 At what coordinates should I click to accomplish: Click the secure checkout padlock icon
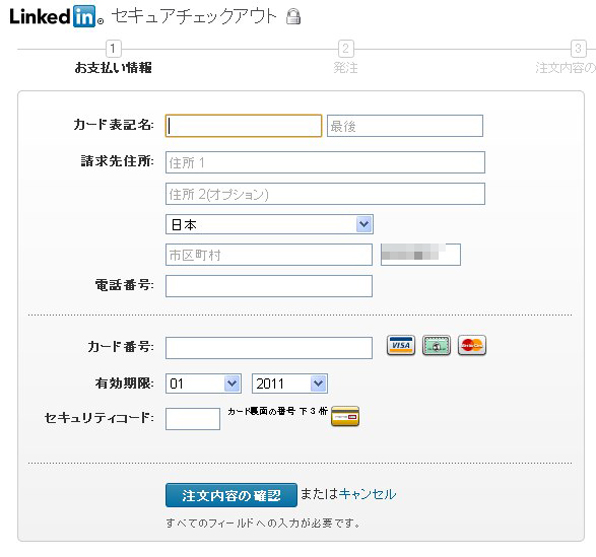coord(293,17)
